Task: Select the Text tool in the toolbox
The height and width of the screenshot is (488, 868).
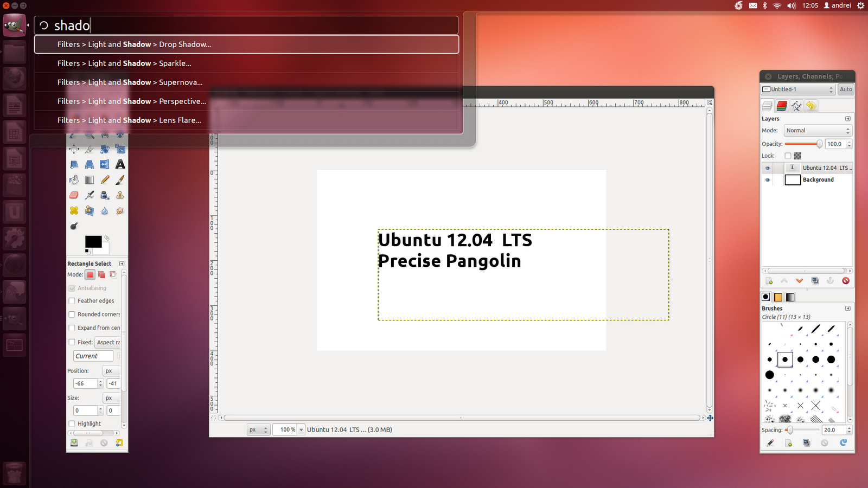Action: [x=120, y=164]
